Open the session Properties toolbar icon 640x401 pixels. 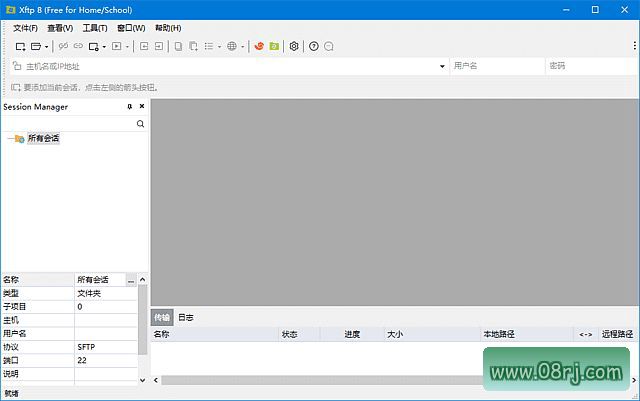pos(93,47)
